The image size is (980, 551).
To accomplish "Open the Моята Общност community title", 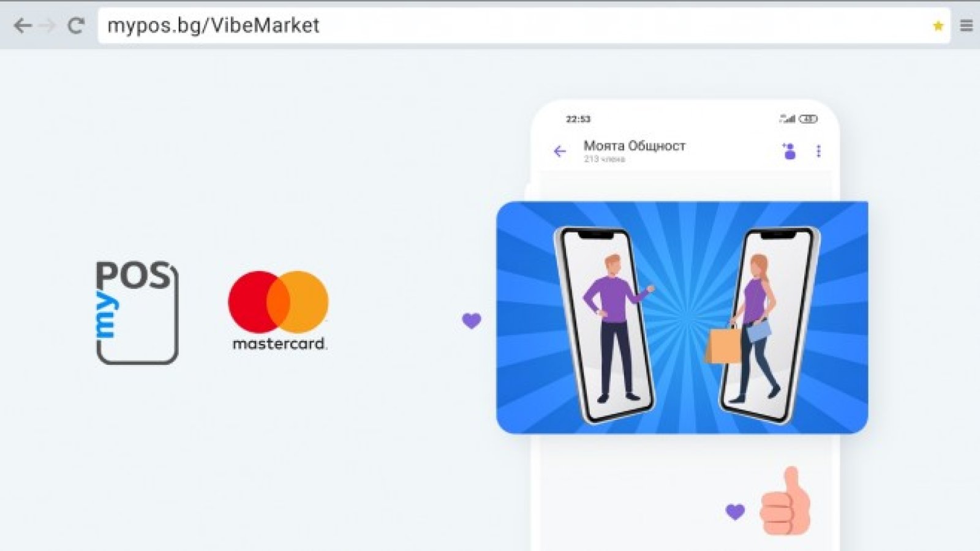I will pos(635,146).
